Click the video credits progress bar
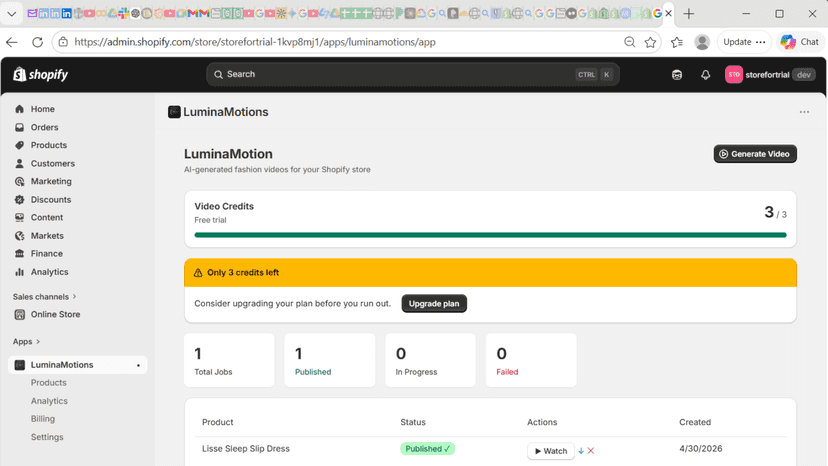The image size is (828, 466). click(490, 235)
